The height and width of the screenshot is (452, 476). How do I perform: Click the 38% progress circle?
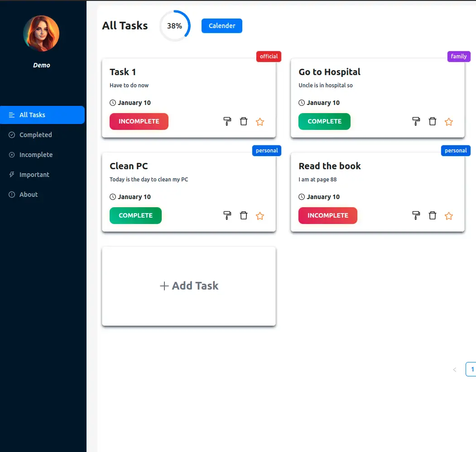[174, 26]
